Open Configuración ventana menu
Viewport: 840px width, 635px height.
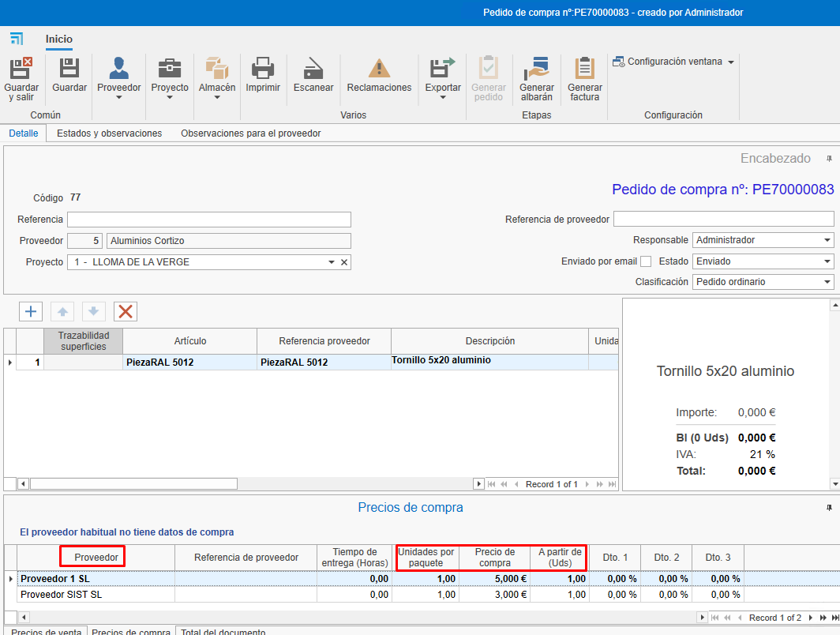pos(673,62)
